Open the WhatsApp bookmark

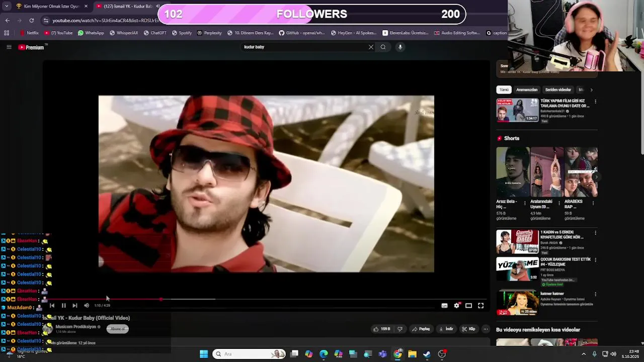(x=91, y=33)
